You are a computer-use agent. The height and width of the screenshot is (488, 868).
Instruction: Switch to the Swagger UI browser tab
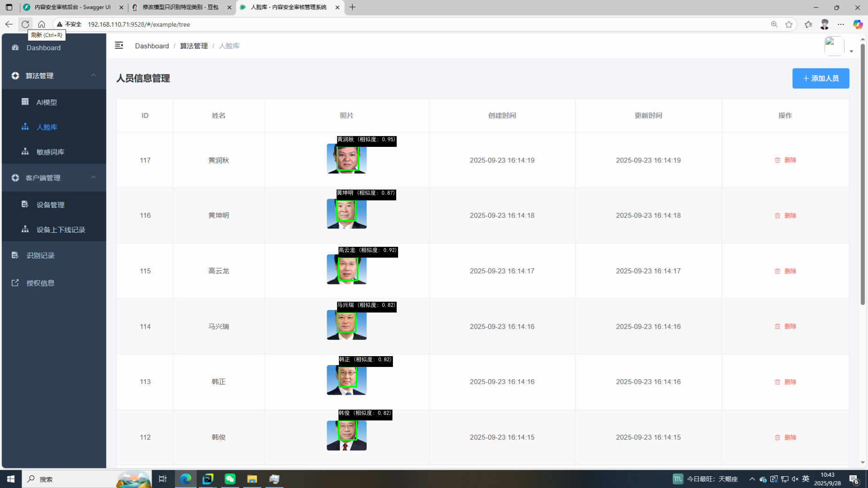(x=72, y=8)
